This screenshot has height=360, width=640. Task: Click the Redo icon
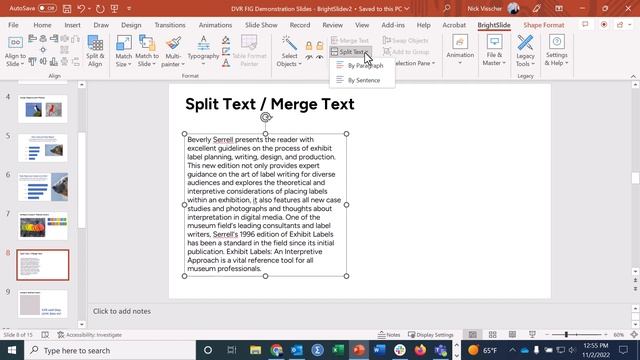(100, 9)
